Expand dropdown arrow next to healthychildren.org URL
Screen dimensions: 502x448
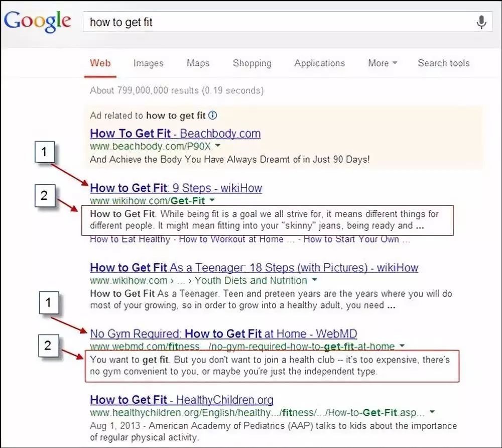coord(432,412)
